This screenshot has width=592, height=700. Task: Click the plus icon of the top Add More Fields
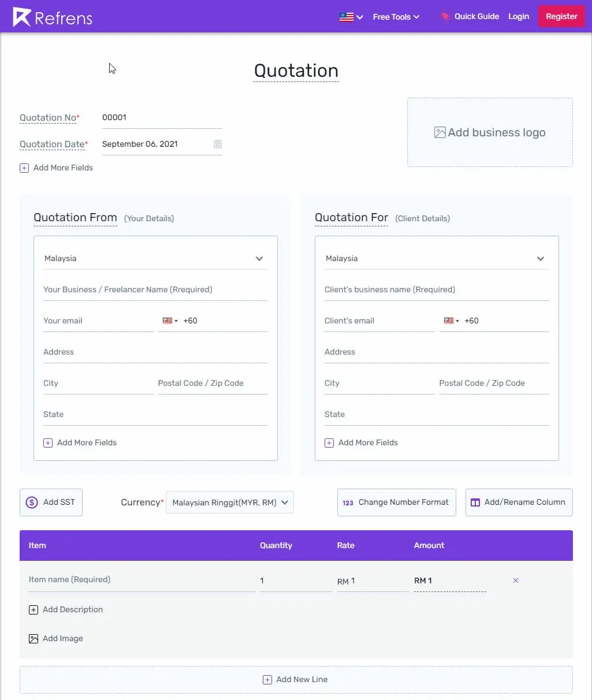coord(24,168)
